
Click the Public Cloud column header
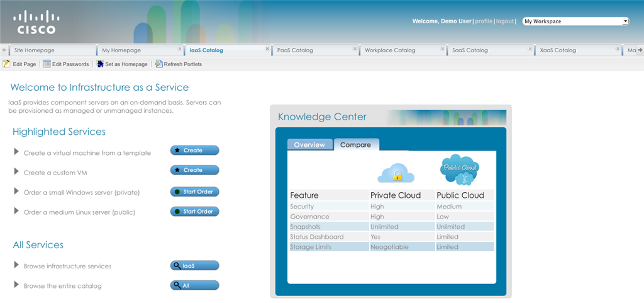[460, 195]
